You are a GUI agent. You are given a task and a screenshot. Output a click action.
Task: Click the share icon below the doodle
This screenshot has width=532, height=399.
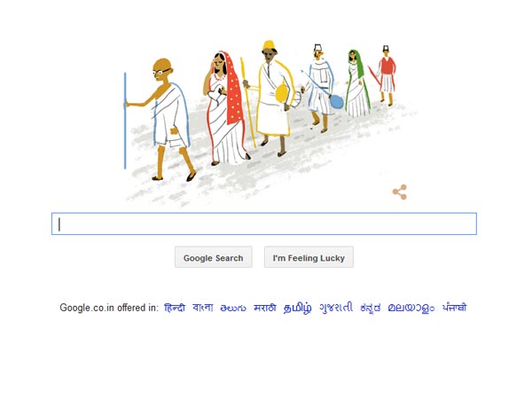pyautogui.click(x=400, y=192)
